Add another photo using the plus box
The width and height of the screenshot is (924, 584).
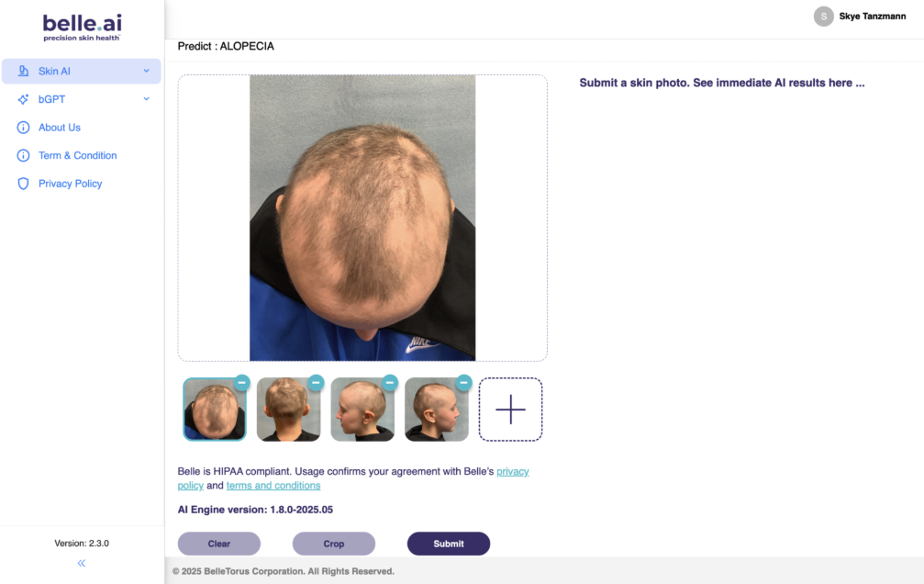pos(510,410)
